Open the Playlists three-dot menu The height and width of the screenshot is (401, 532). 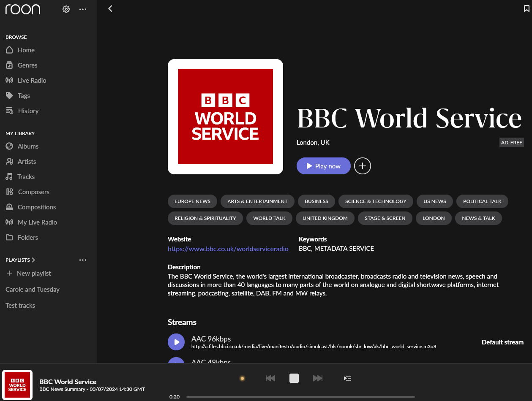tap(83, 260)
